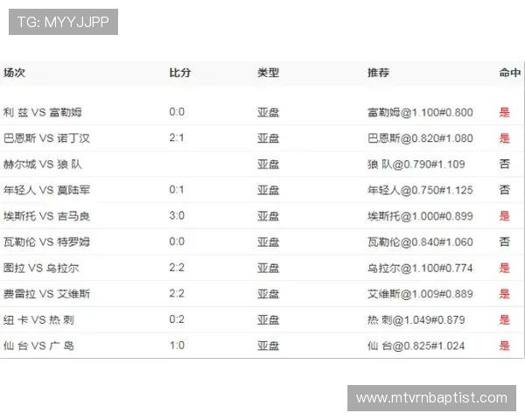Click 亚盘 in the 埃斯托 VS 吉马良 row
The height and width of the screenshot is (420, 525).
(268, 216)
